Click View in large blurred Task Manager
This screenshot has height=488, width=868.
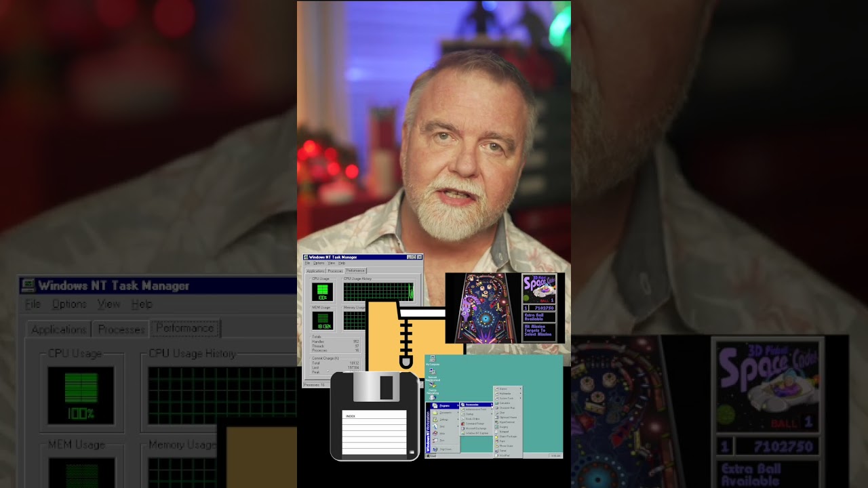pyautogui.click(x=108, y=304)
